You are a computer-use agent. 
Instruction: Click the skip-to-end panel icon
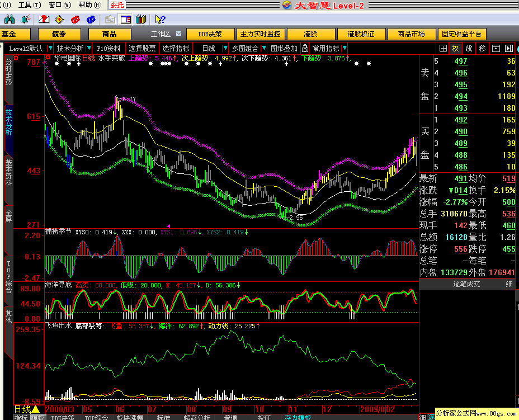[x=509, y=48]
